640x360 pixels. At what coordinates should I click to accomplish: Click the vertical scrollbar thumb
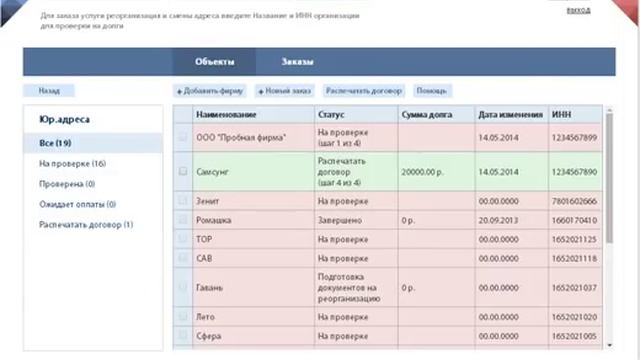tap(609, 178)
